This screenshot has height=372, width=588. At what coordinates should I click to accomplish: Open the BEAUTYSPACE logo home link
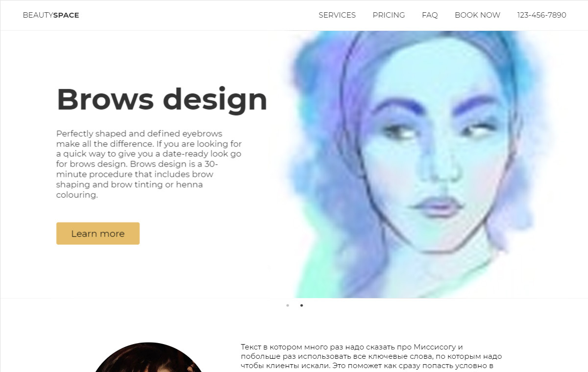[51, 15]
